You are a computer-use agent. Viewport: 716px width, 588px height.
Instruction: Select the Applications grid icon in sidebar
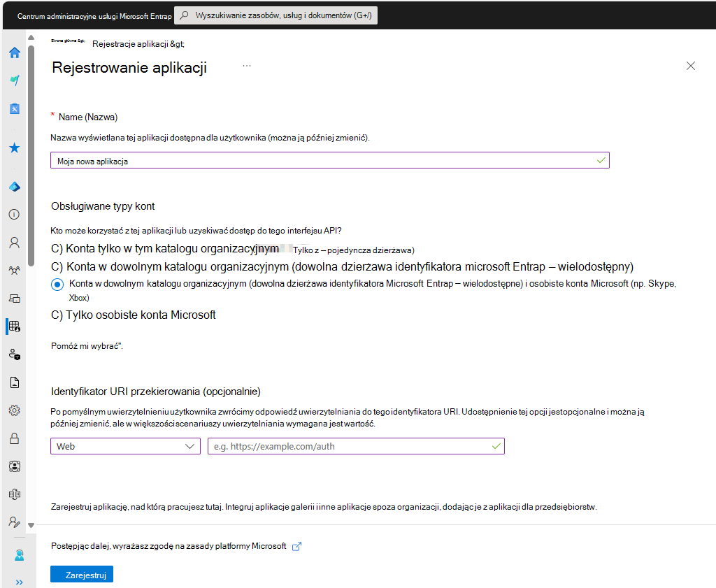coord(14,327)
